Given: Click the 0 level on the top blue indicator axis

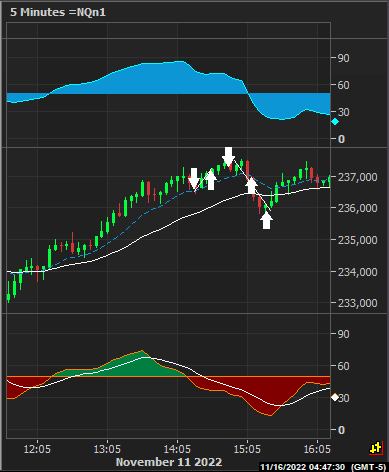Looking at the screenshot, I should click(x=341, y=139).
